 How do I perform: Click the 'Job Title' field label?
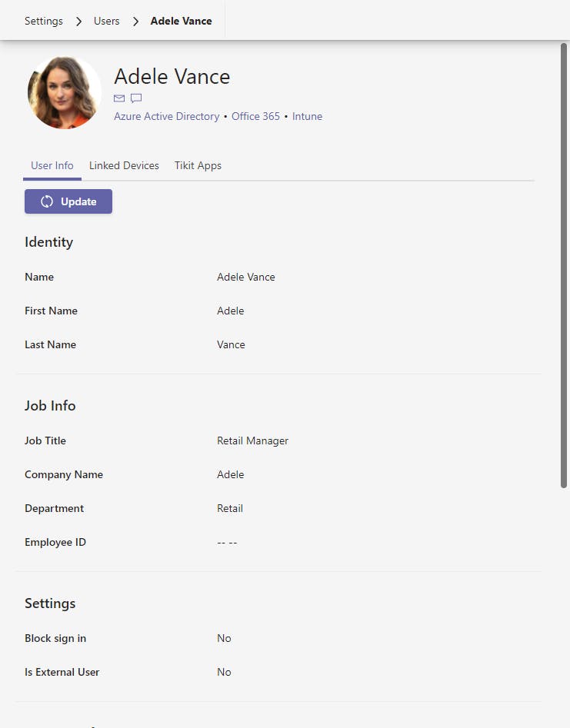(x=45, y=441)
